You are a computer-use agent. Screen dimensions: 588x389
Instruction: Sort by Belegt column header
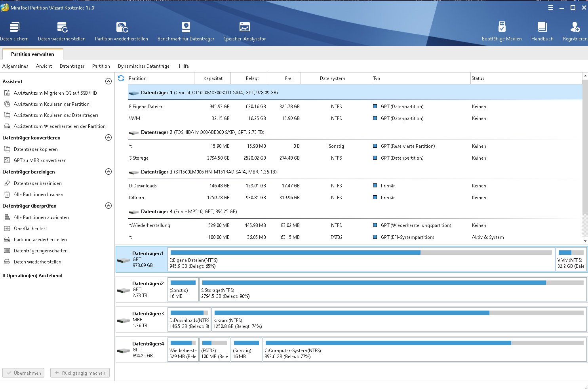point(249,78)
